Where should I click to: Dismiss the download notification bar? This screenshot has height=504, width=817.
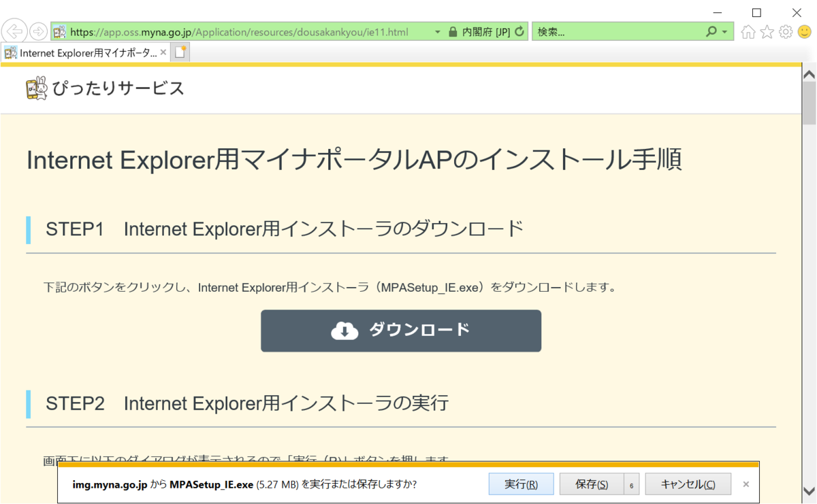[x=746, y=484]
